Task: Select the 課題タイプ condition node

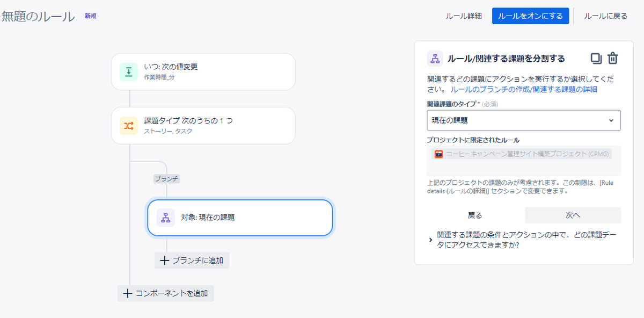Action: [x=203, y=126]
